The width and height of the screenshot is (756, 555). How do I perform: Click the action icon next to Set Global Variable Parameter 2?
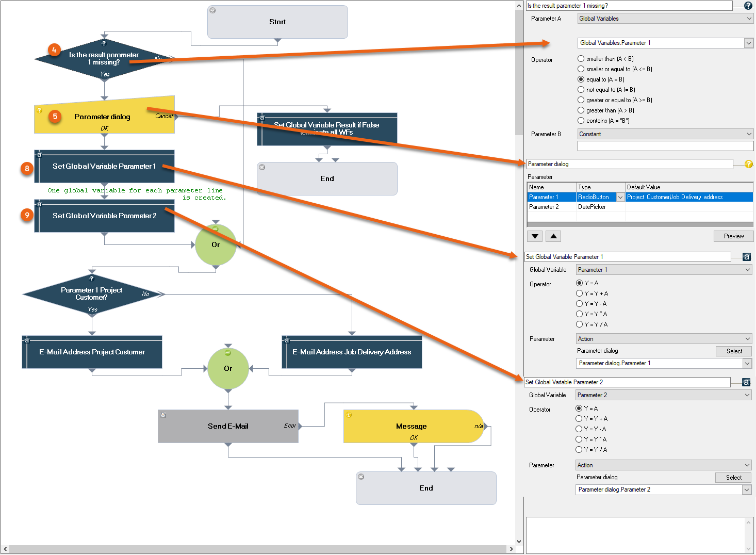click(x=746, y=382)
